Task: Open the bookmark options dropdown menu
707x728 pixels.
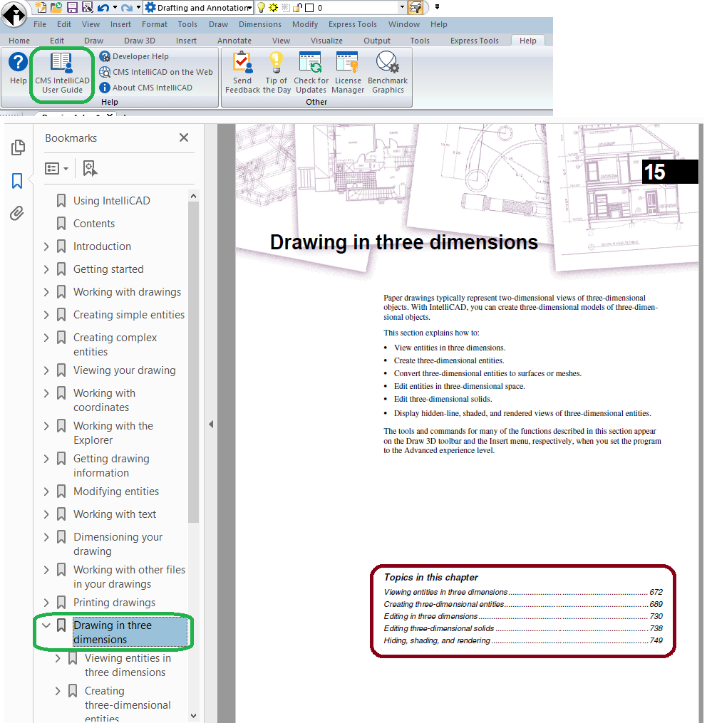Action: (57, 169)
